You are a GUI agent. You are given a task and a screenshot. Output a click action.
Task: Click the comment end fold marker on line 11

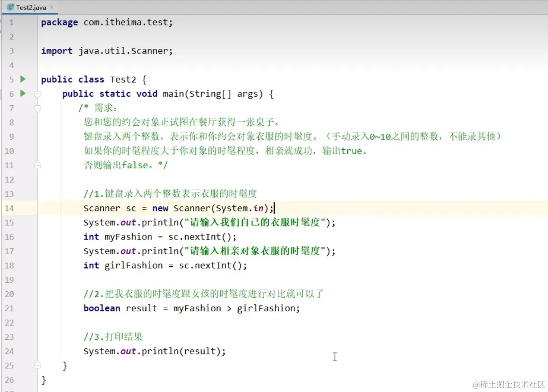pyautogui.click(x=38, y=166)
